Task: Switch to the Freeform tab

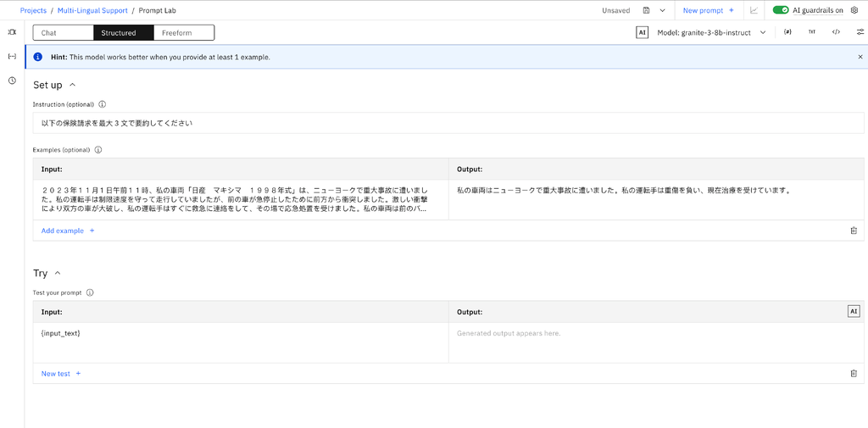Action: coord(184,33)
